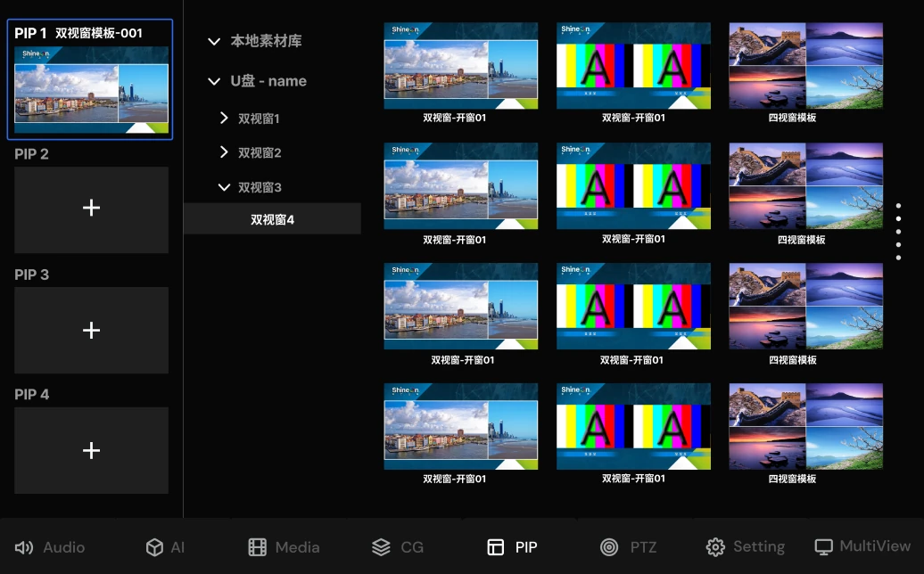This screenshot has width=924, height=574.
Task: Select the first-row color bars 双视窗 template
Action: [633, 66]
